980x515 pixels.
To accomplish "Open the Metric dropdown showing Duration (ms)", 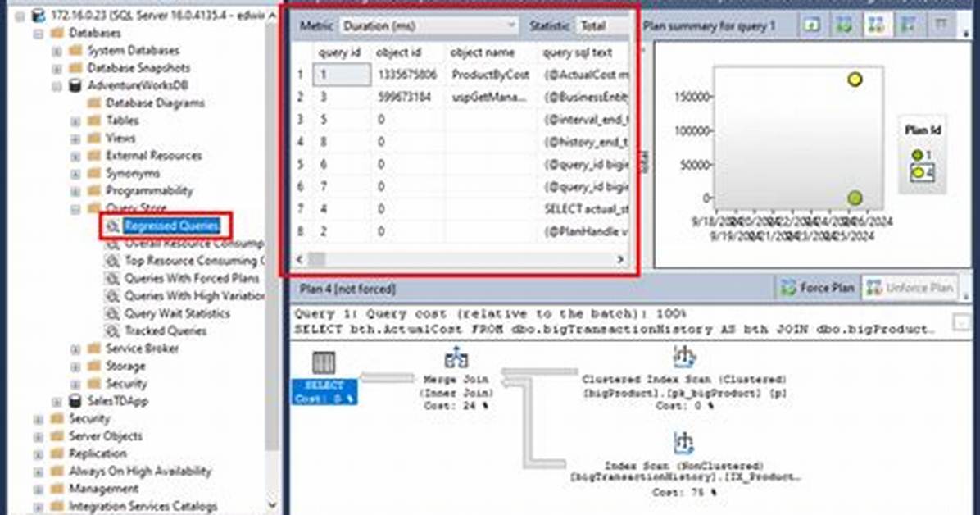I will coord(429,25).
